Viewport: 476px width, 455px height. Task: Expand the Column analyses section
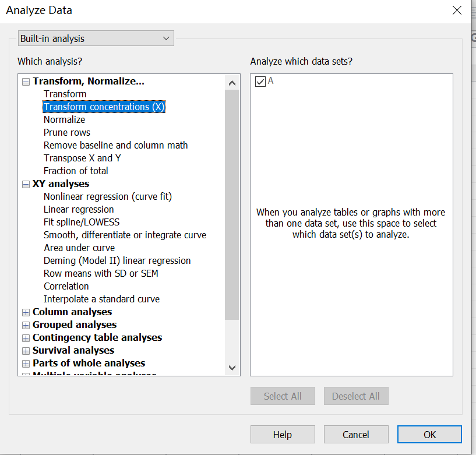pos(26,312)
